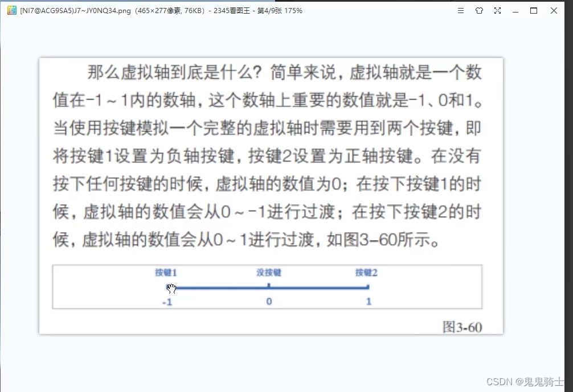Click the 1 value under the axis
Image resolution: width=573 pixels, height=392 pixels.
pyautogui.click(x=369, y=302)
